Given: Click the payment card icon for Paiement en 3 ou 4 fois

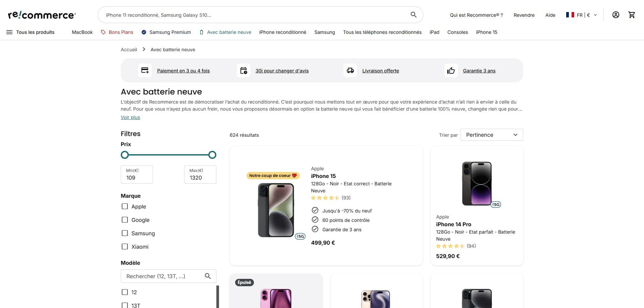Looking at the screenshot, I should click(145, 70).
